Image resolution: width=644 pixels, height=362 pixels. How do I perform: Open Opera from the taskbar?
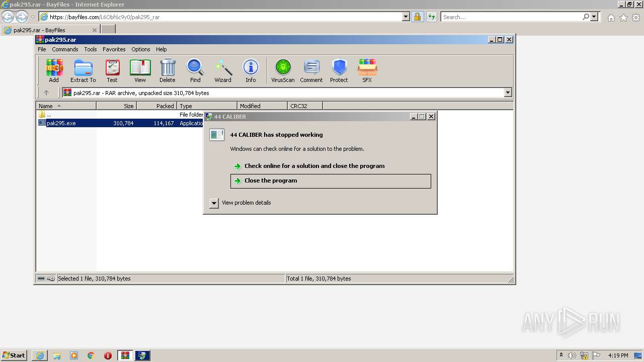[x=108, y=355]
